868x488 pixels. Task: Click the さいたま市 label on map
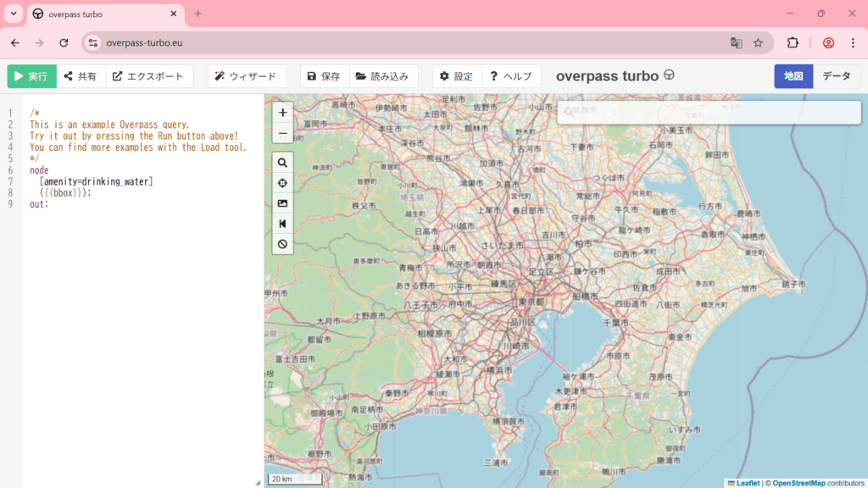(x=502, y=245)
